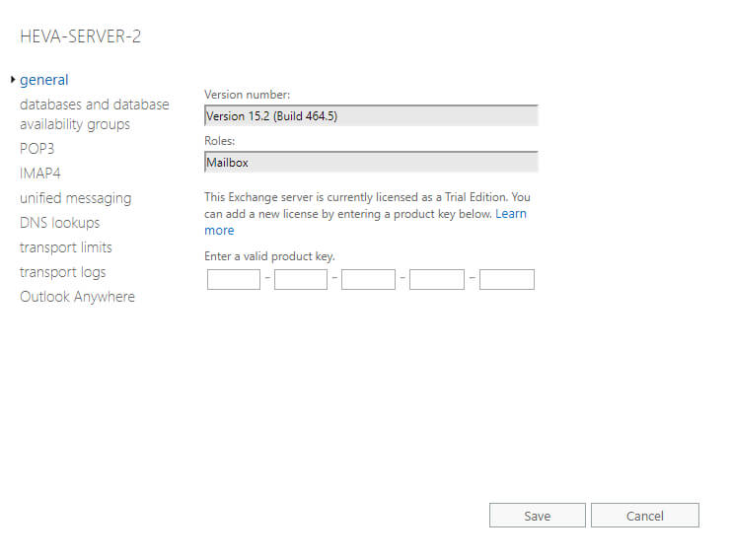
Task: Click the Roles field showing Mailbox
Action: click(371, 162)
